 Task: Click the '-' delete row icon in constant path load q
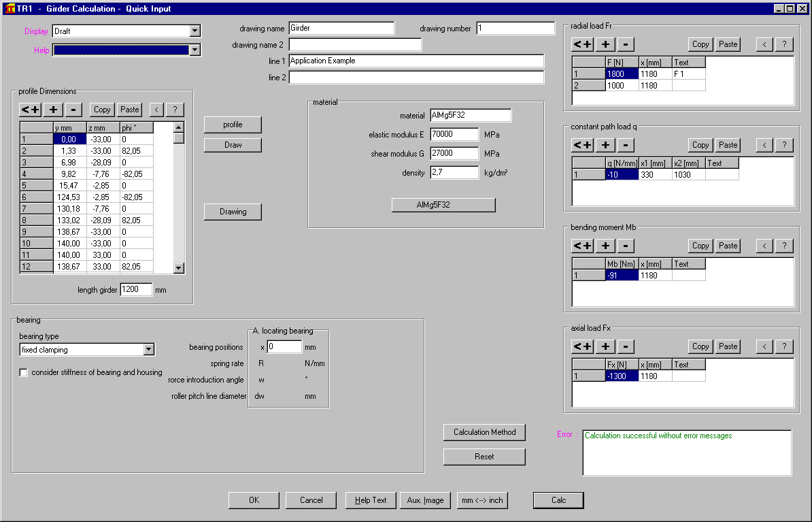pos(626,145)
